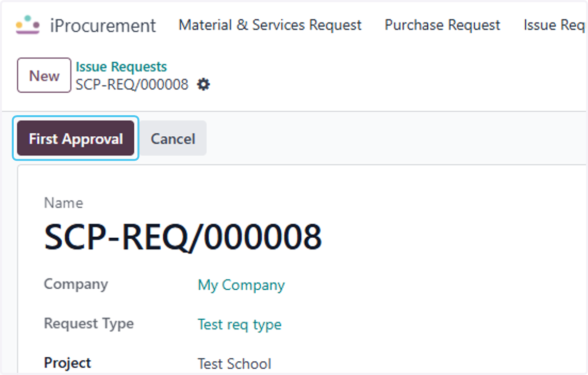This screenshot has height=375, width=588.
Task: Click the bold Project field label
Action: [x=68, y=363]
